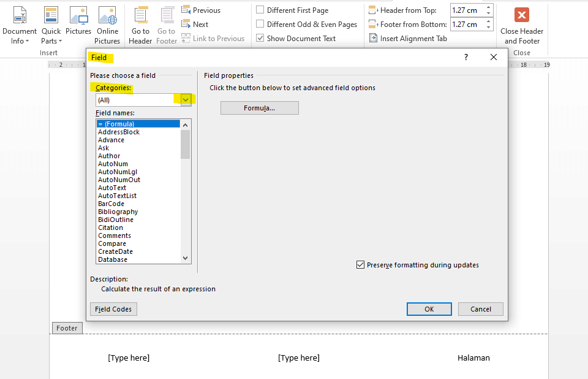
Task: Select CreateDate in field names
Action: (x=138, y=251)
